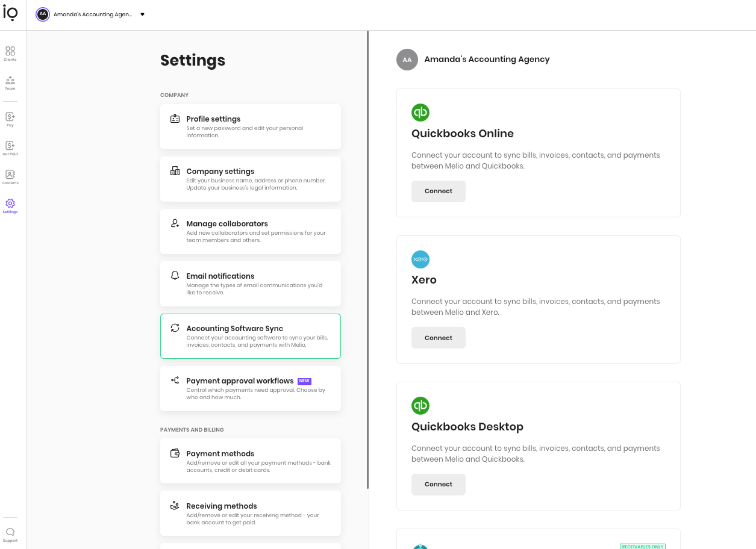Click the Payment methods wallet icon
The image size is (756, 549).
pyautogui.click(x=175, y=453)
